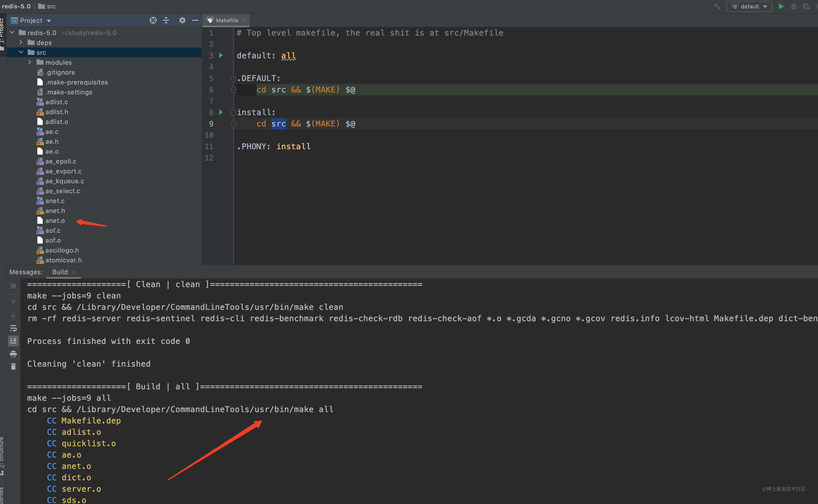Close the Build messages tab
Viewport: 818px width, 504px height.
[x=74, y=272]
